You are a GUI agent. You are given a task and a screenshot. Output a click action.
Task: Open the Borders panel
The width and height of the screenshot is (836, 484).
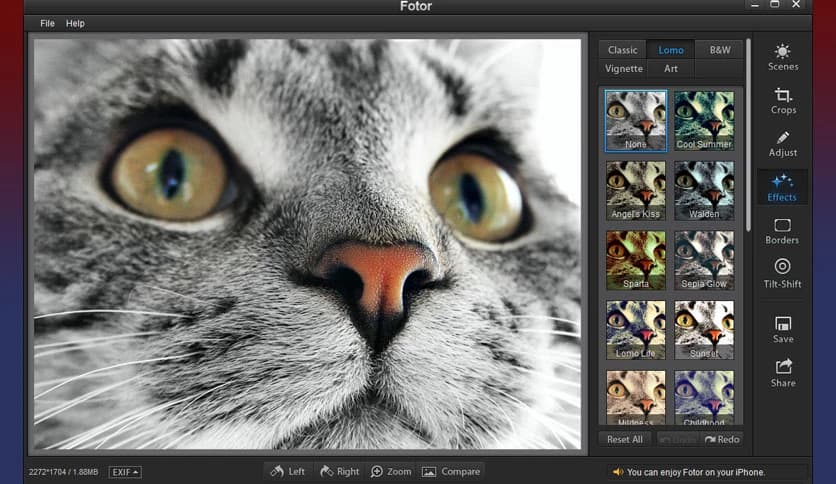coord(782,231)
